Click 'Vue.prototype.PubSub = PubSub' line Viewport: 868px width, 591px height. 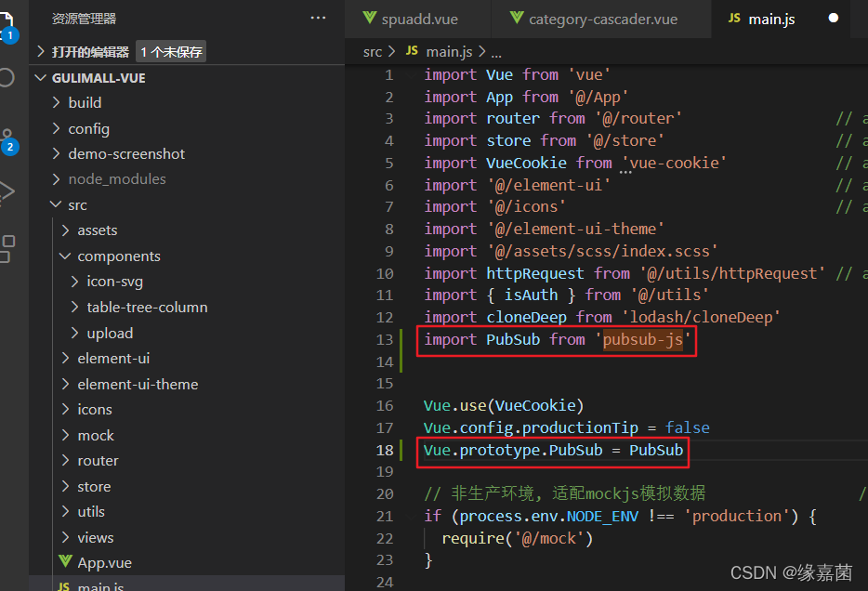tap(554, 450)
